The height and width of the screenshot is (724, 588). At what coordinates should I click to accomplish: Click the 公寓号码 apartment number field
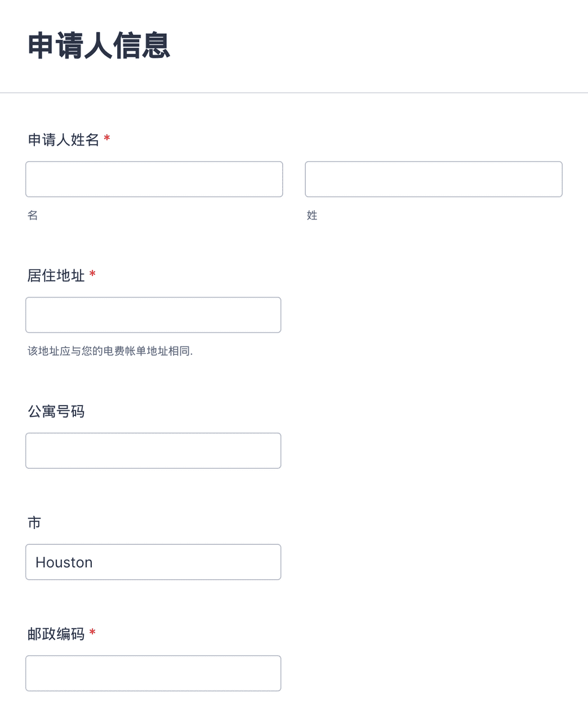(x=153, y=450)
